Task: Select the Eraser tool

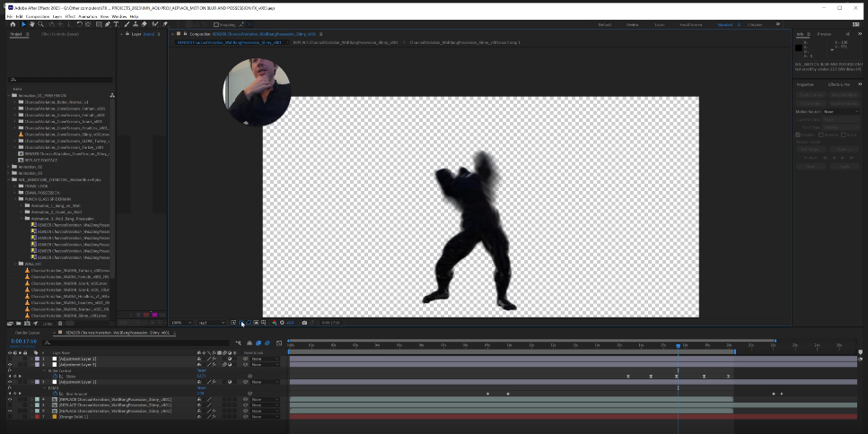Action: [144, 24]
